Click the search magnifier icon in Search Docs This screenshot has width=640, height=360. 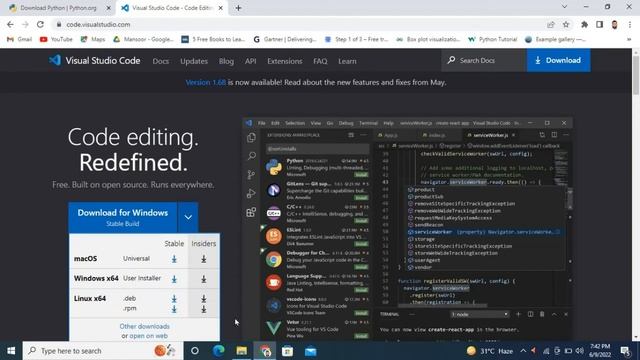pyautogui.click(x=451, y=60)
